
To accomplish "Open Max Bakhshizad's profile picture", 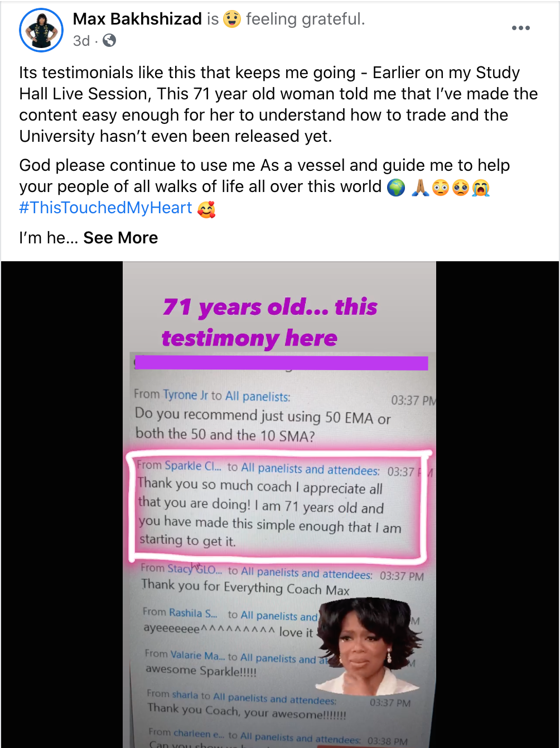I will click(x=41, y=30).
